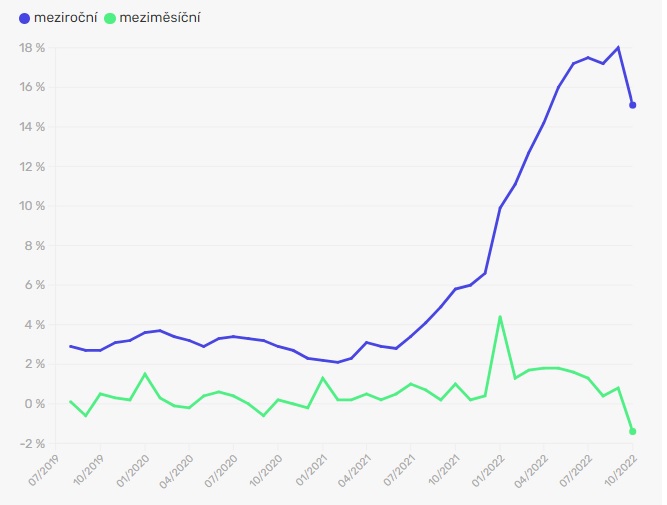Click the 10 % y-axis label
The width and height of the screenshot is (667, 505).
pyautogui.click(x=32, y=206)
